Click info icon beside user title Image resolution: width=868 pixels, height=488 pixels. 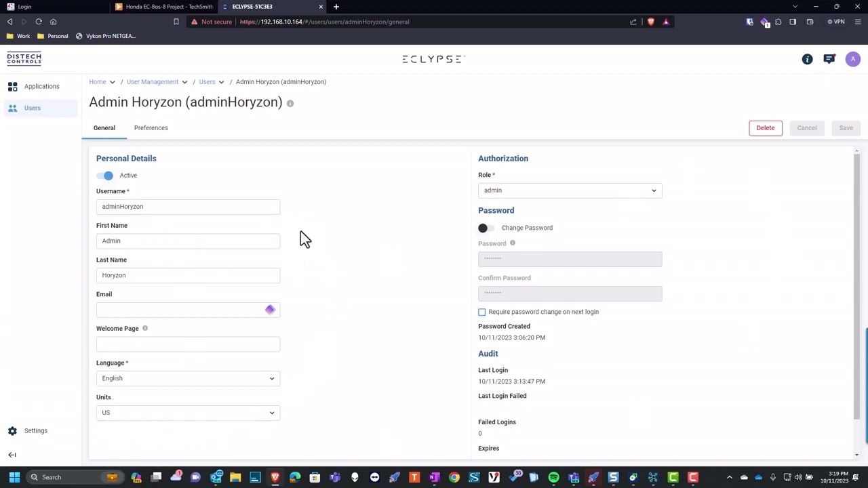point(290,104)
